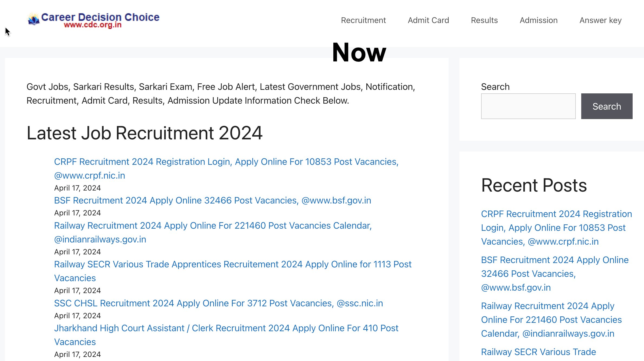This screenshot has width=644, height=361.
Task: Click the 'April 17, 2024' date under BSF post
Action: coord(77,213)
